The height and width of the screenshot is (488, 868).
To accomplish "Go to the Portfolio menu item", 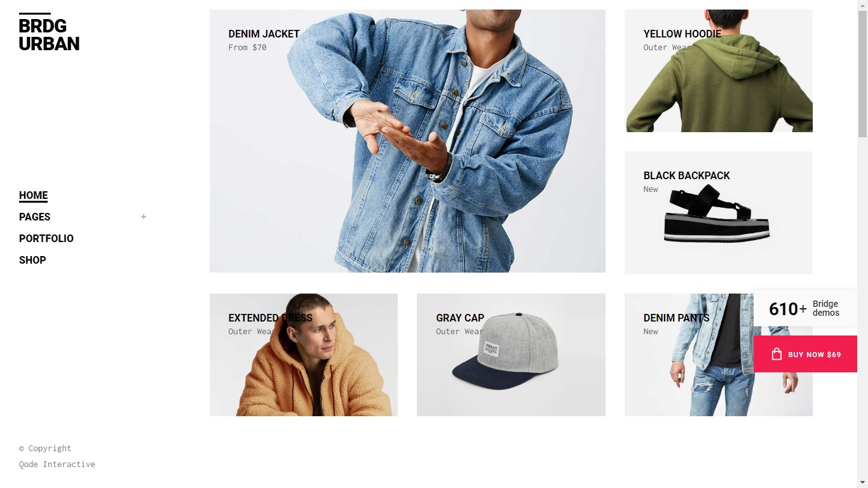I will (x=46, y=238).
